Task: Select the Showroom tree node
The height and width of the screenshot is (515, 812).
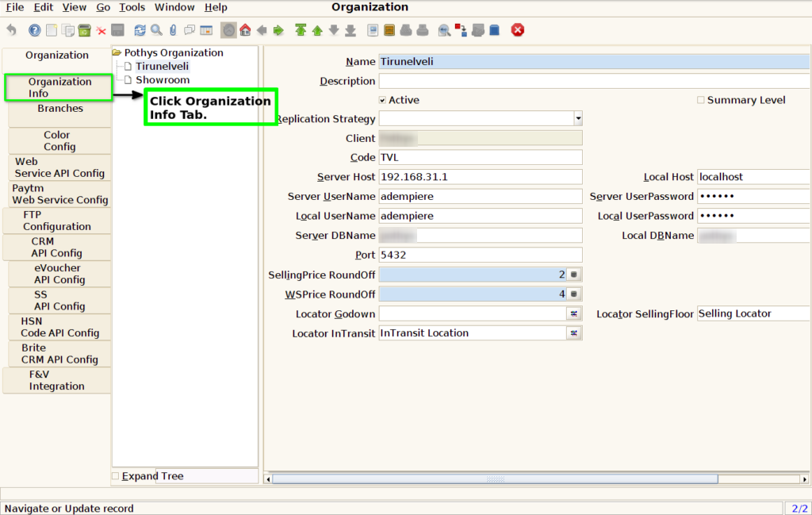Action: coord(162,80)
